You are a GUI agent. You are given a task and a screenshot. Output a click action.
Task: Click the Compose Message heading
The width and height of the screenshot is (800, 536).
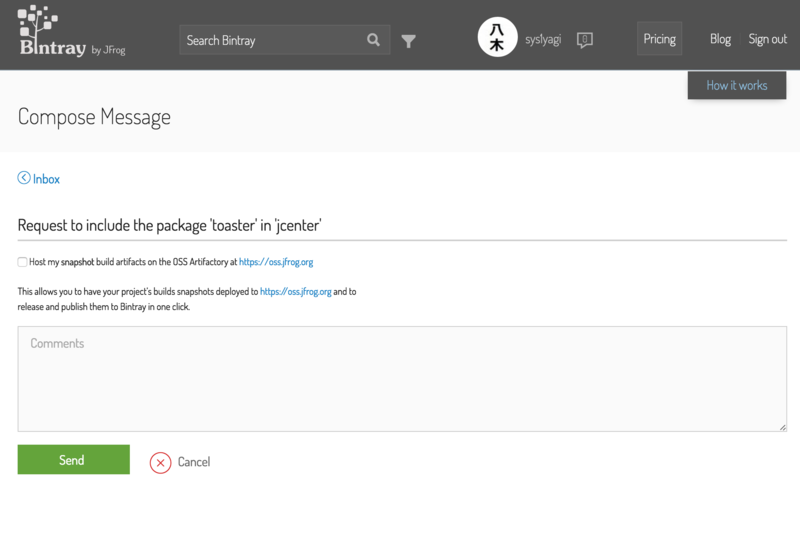pyautogui.click(x=94, y=117)
